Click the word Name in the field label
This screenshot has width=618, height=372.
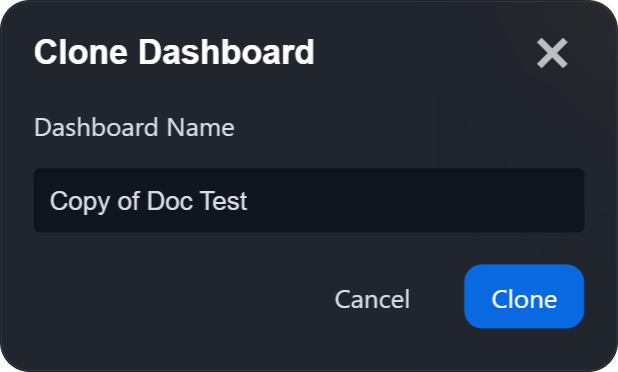pyautogui.click(x=201, y=127)
